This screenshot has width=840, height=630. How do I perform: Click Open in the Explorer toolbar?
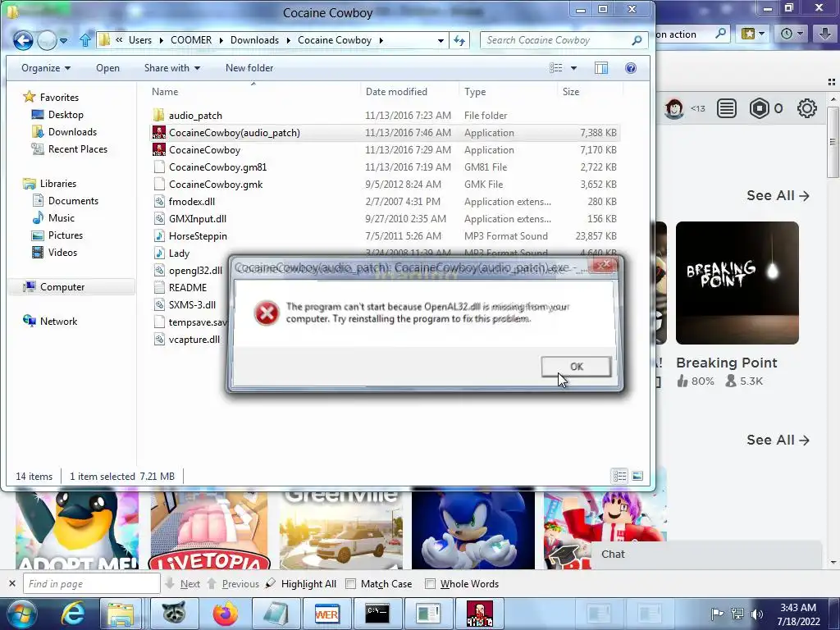click(107, 68)
